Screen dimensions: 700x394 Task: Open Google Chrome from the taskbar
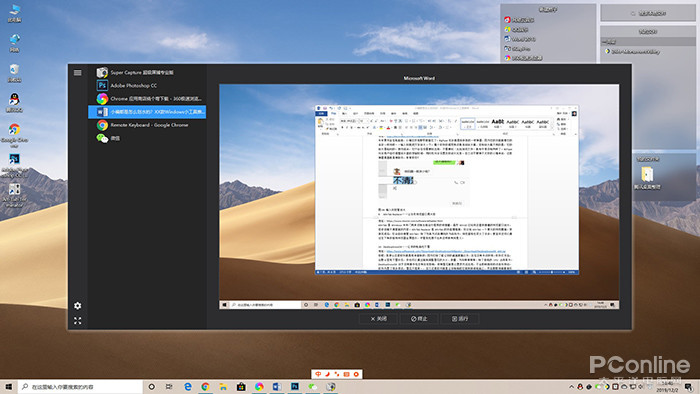pyautogui.click(x=205, y=386)
